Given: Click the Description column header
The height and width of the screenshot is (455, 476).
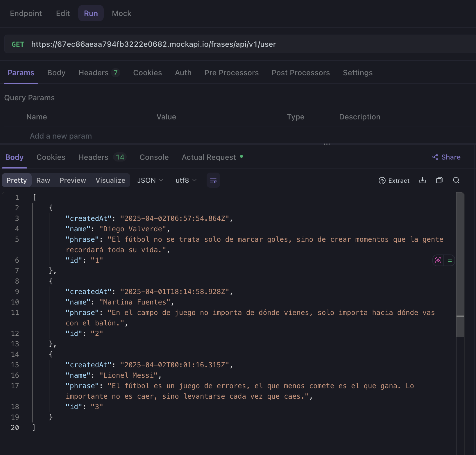Looking at the screenshot, I should click(x=360, y=117).
